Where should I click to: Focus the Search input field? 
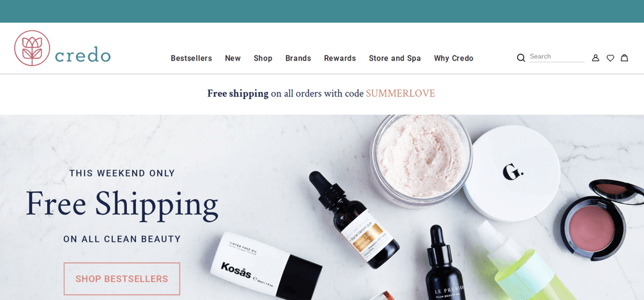pos(556,57)
